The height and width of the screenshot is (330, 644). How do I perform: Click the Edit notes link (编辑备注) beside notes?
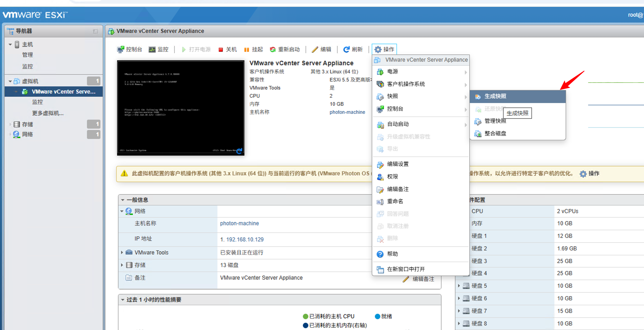419,279
